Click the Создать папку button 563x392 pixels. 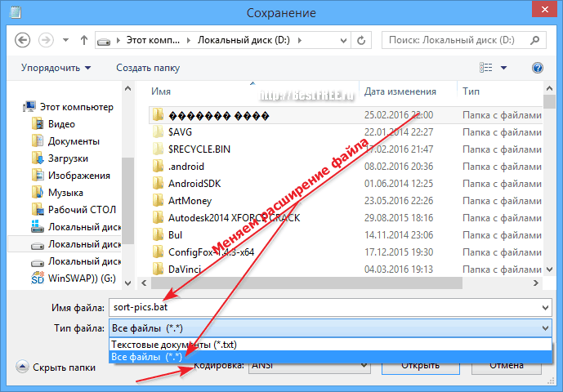click(x=148, y=68)
